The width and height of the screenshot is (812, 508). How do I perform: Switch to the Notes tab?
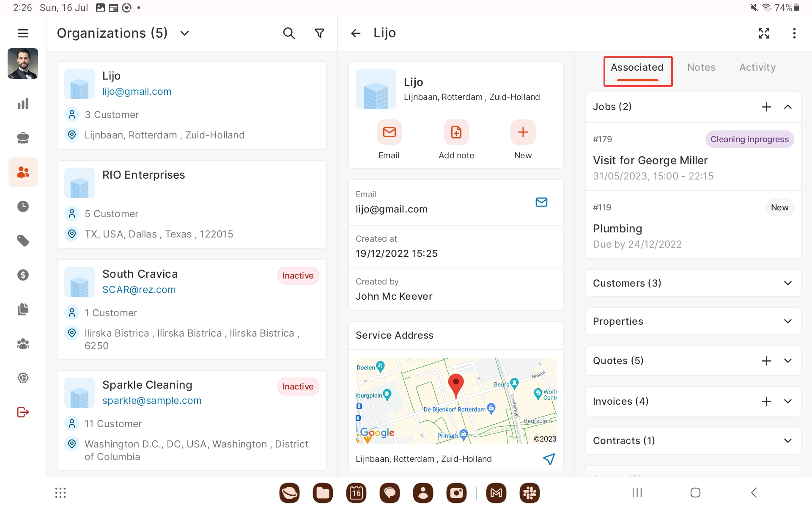click(x=701, y=67)
